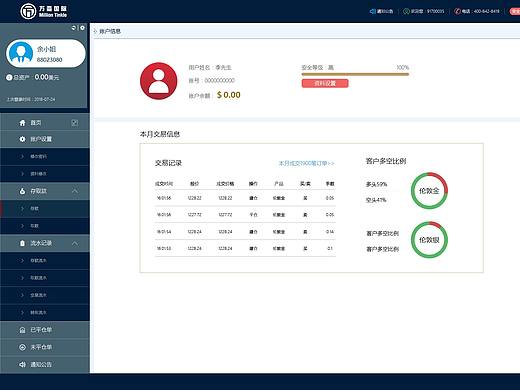Open the first submenu item under 账户设置
This screenshot has width=520, height=390.
point(45,156)
